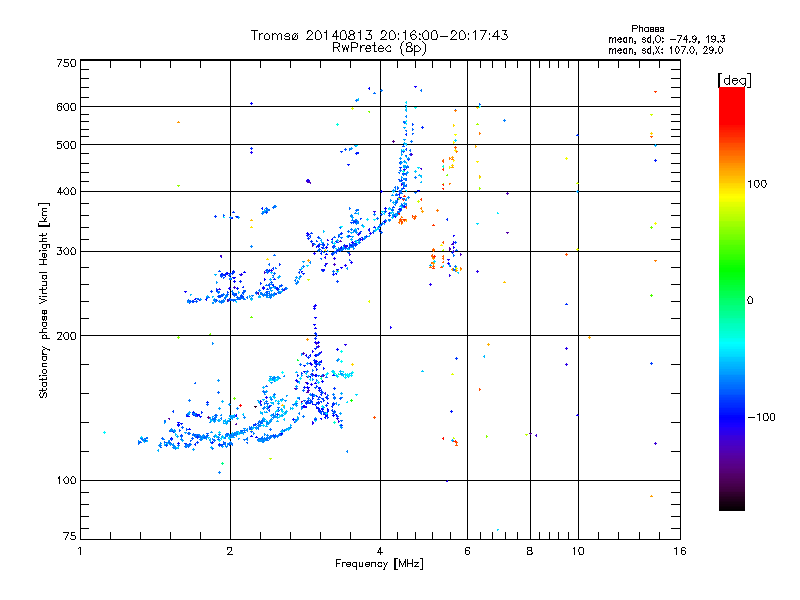Click the y-axis tick label '75'
Image resolution: width=800 pixels, height=600 pixels.
(x=70, y=536)
